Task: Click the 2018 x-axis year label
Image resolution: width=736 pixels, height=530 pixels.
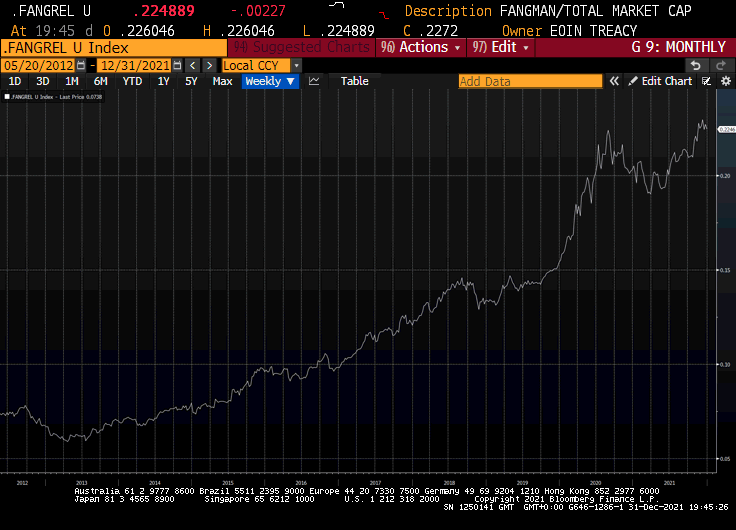Action: (x=449, y=483)
